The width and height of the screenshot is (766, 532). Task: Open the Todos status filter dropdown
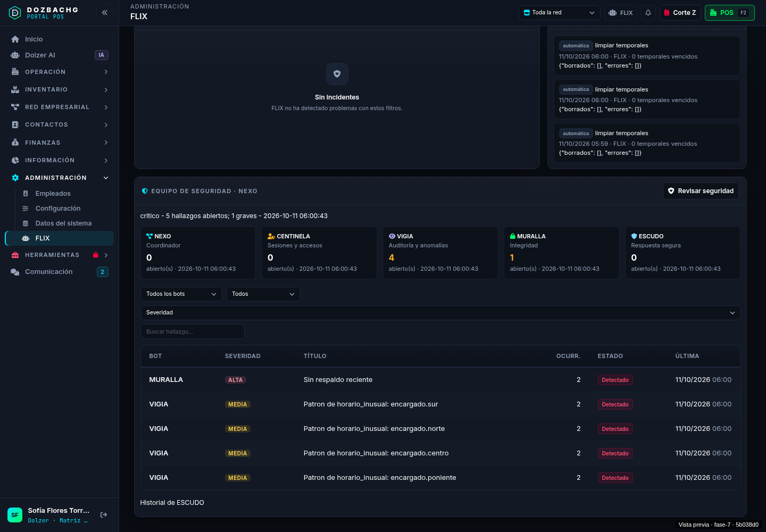[x=263, y=294]
